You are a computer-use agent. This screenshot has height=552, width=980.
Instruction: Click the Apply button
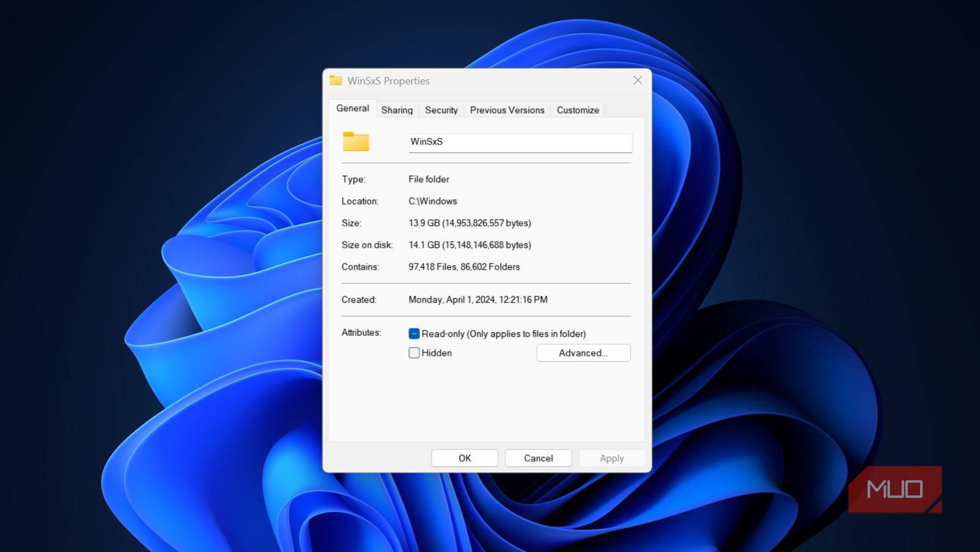tap(611, 458)
